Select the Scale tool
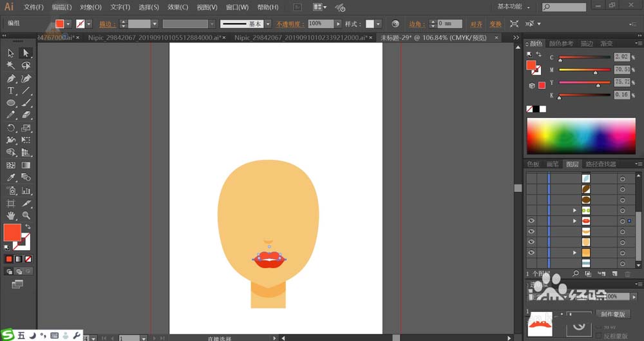Screen dimensions: 644x341 pyautogui.click(x=26, y=128)
